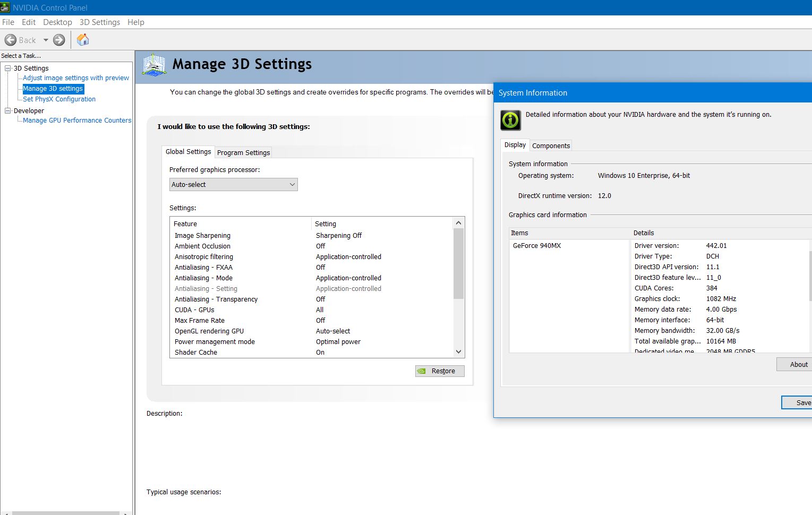812x515 pixels.
Task: Click the Items column header
Action: [569, 233]
